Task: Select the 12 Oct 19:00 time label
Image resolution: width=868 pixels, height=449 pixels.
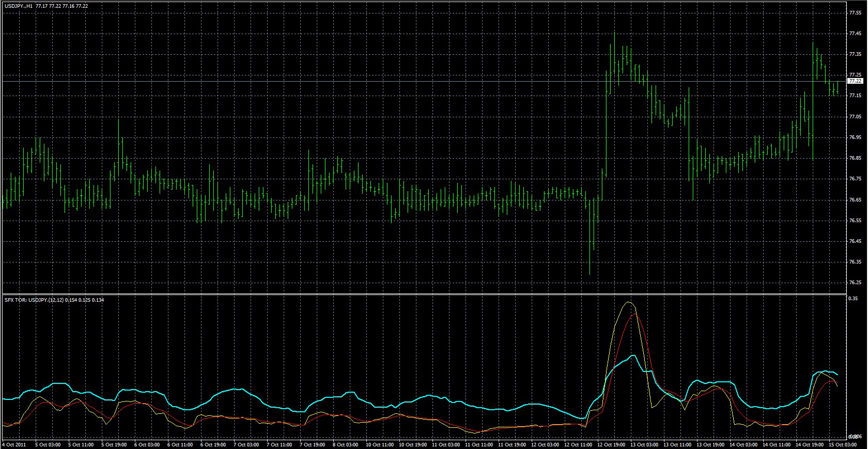Action: (x=611, y=444)
